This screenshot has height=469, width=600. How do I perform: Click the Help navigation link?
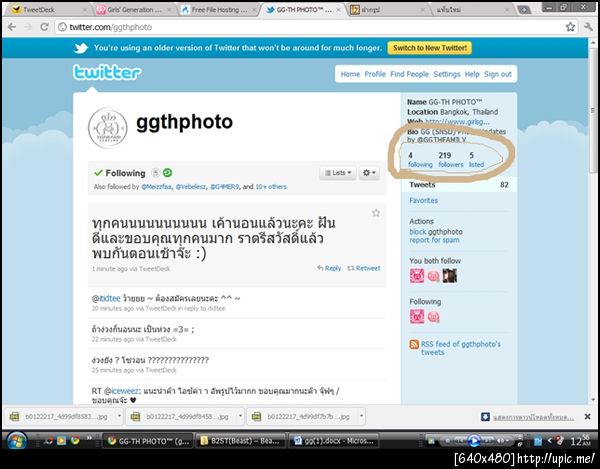pyautogui.click(x=472, y=74)
